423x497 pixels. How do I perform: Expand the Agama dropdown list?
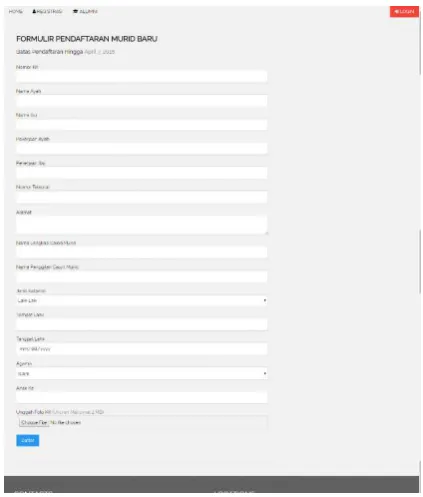(x=141, y=373)
